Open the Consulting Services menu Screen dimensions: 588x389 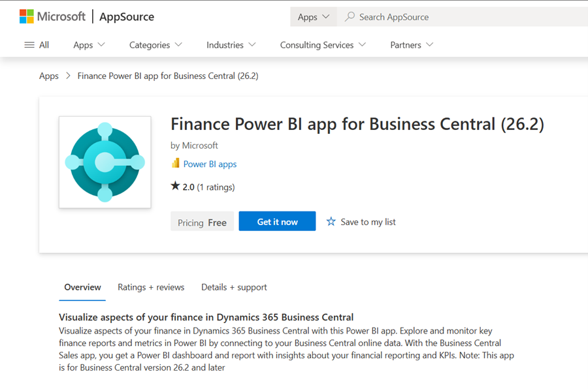point(323,45)
